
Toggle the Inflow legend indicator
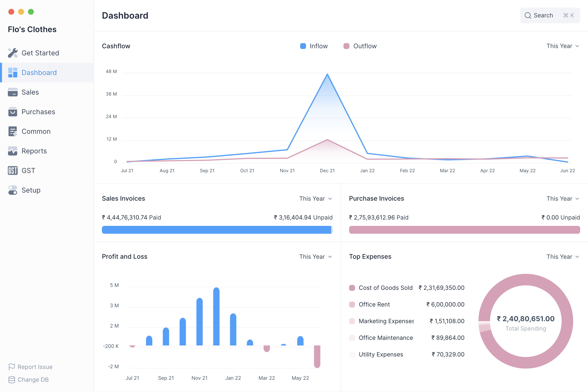pyautogui.click(x=303, y=46)
